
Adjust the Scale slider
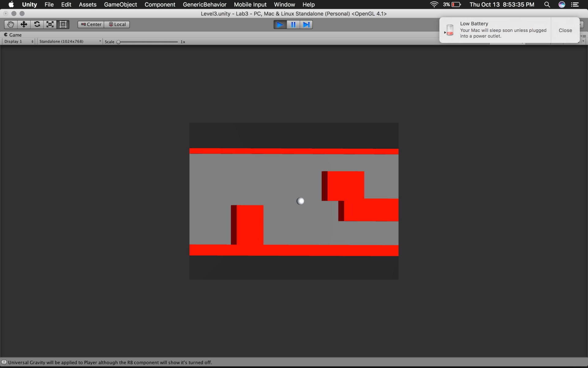coord(148,42)
